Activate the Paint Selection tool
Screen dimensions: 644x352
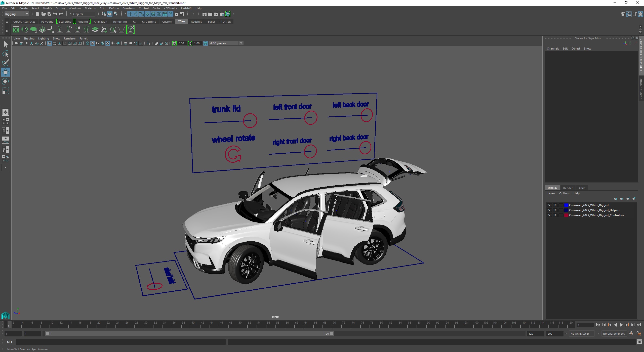coord(6,63)
